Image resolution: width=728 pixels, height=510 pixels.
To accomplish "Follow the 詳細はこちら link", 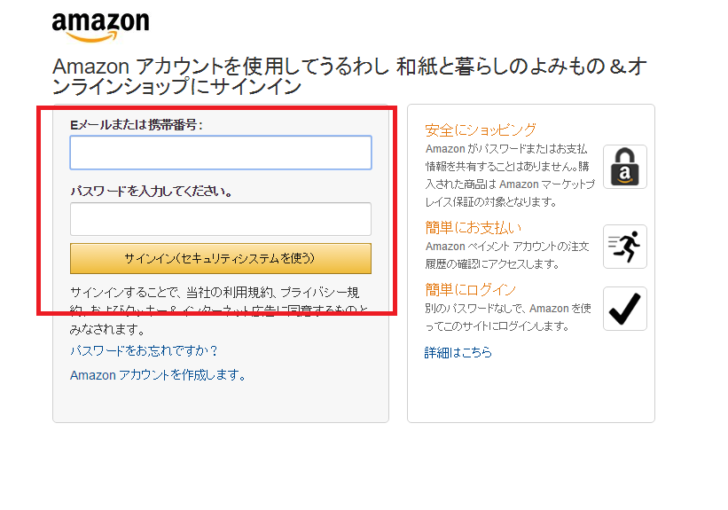I will 458,353.
